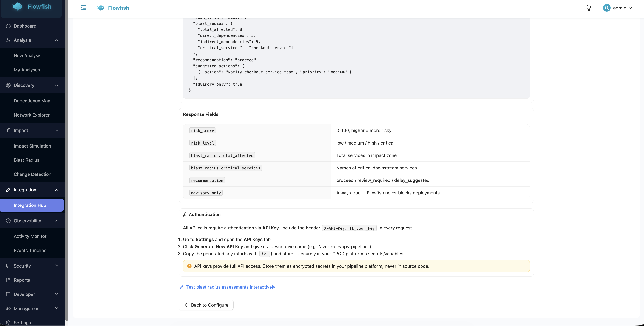This screenshot has height=326, width=644.
Task: Open Change Detection page
Action: (x=32, y=174)
